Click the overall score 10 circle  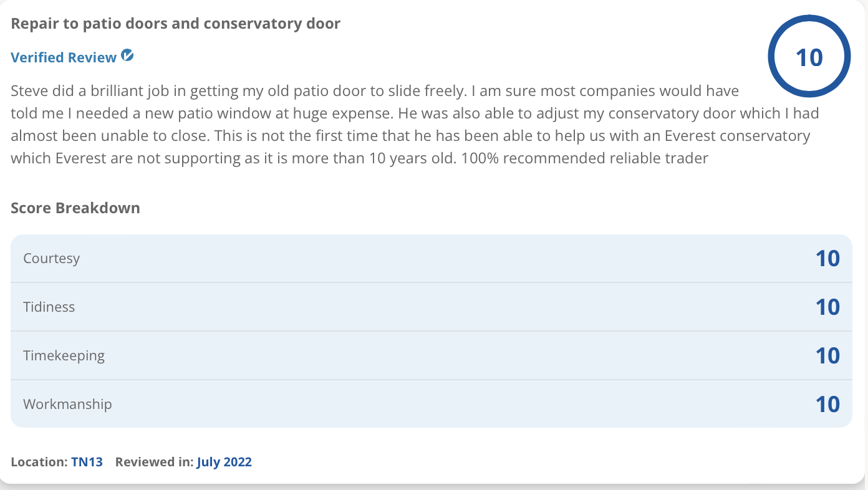(809, 57)
